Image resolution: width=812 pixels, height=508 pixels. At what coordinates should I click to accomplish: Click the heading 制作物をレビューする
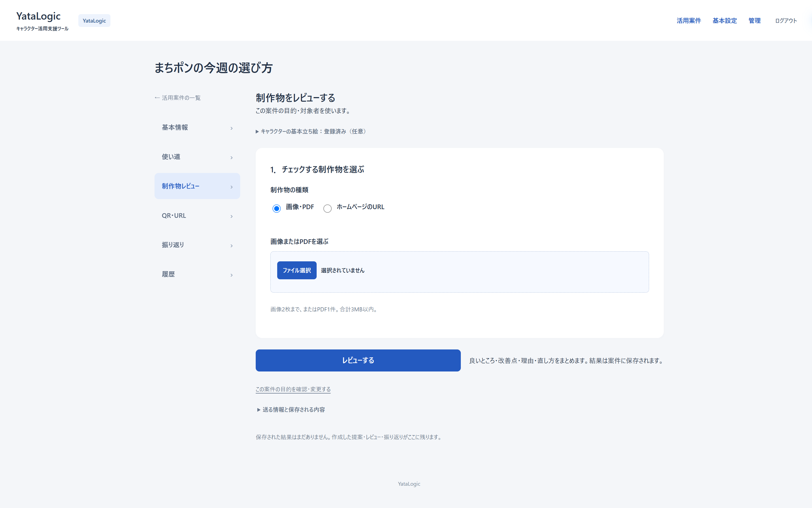click(295, 98)
